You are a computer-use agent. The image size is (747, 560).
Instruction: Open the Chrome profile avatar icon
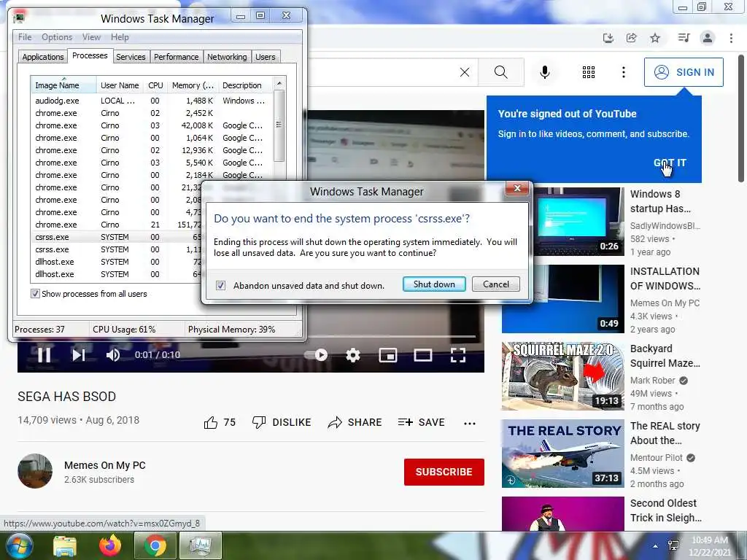[708, 38]
